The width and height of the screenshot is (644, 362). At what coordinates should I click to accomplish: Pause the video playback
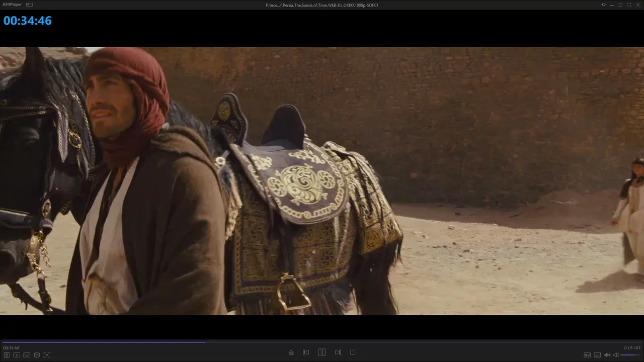click(x=322, y=352)
